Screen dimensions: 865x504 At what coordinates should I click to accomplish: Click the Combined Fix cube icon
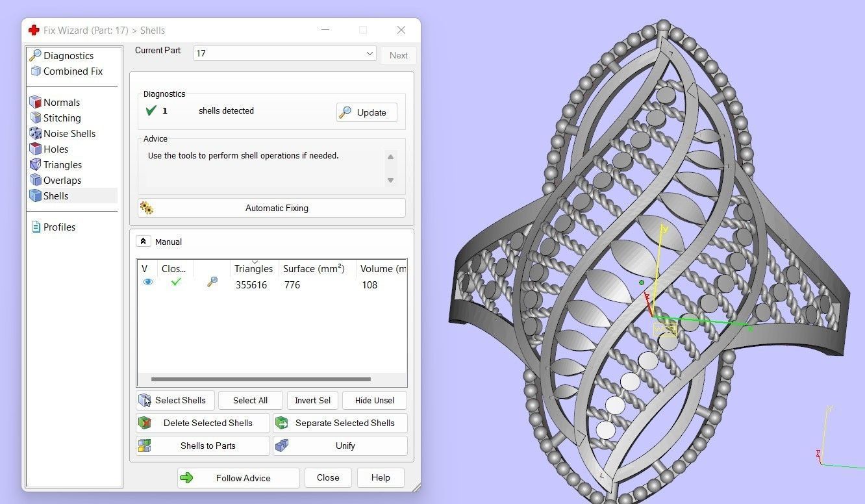click(36, 71)
